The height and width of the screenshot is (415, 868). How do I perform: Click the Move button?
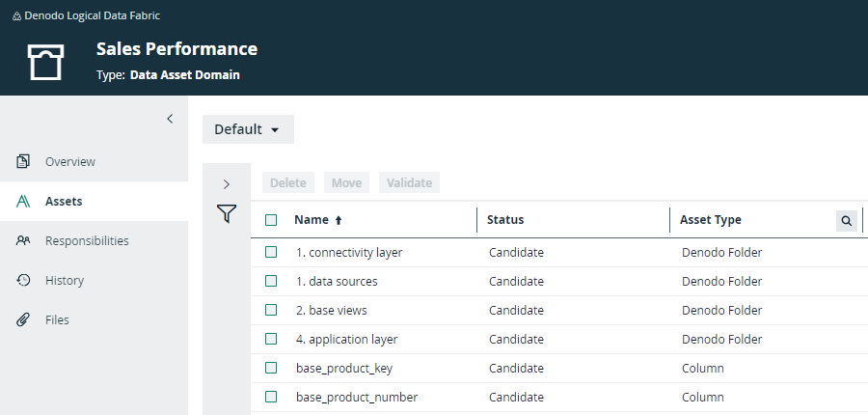coord(346,182)
